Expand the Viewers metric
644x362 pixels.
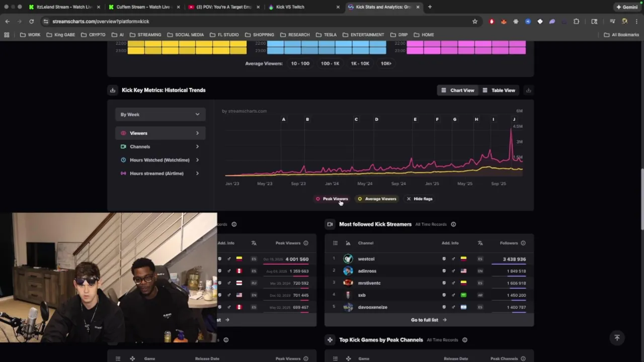(160, 133)
